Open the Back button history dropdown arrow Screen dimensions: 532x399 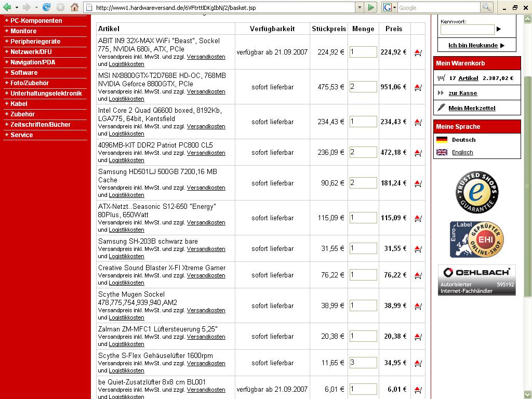(17, 7)
